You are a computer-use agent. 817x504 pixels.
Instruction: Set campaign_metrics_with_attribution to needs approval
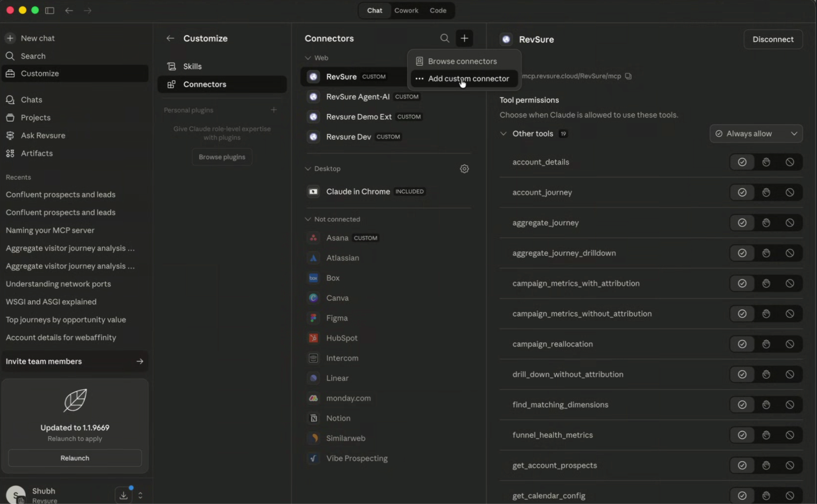click(766, 283)
